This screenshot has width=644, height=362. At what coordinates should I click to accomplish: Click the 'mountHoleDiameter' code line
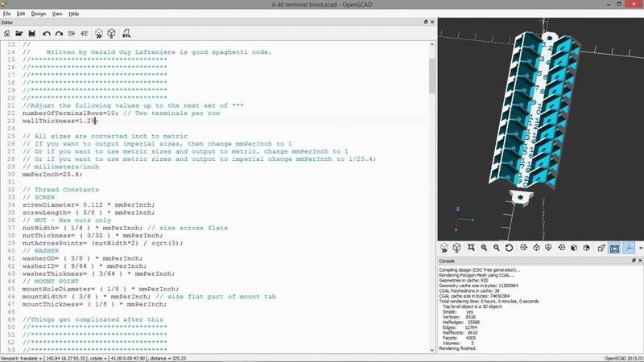101,289
